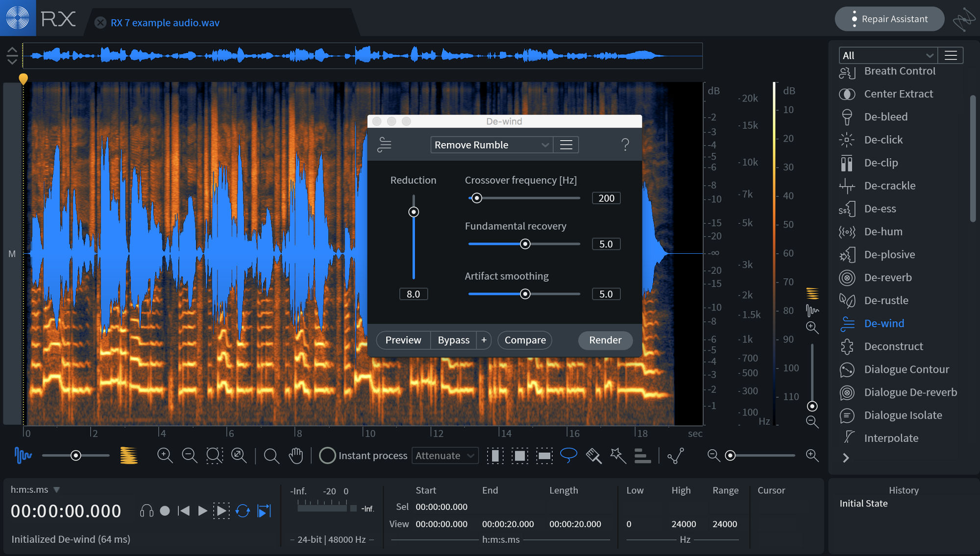Screen dimensions: 980x556
Task: Open Repair Assistant
Action: pos(889,19)
